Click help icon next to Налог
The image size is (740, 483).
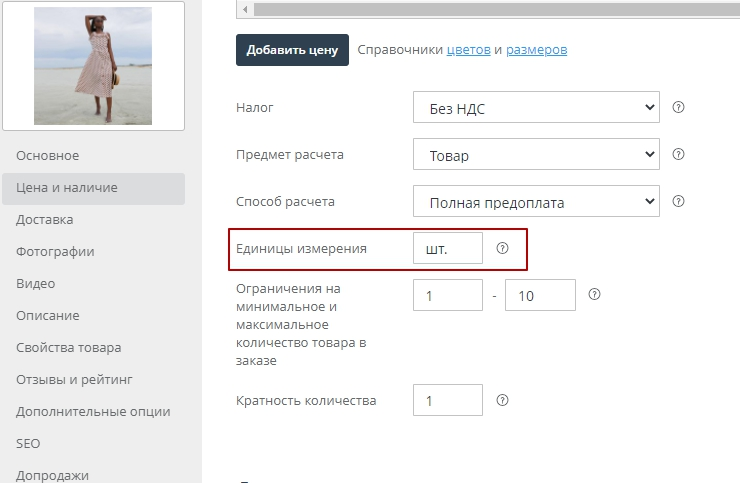pos(678,107)
